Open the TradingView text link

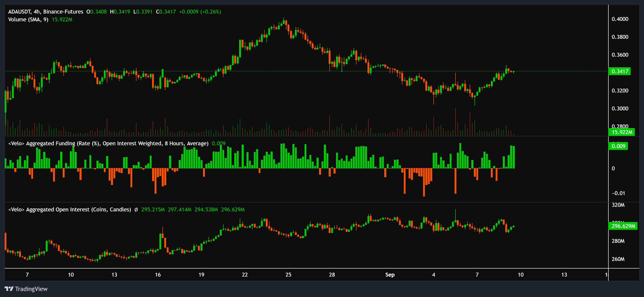point(31,289)
